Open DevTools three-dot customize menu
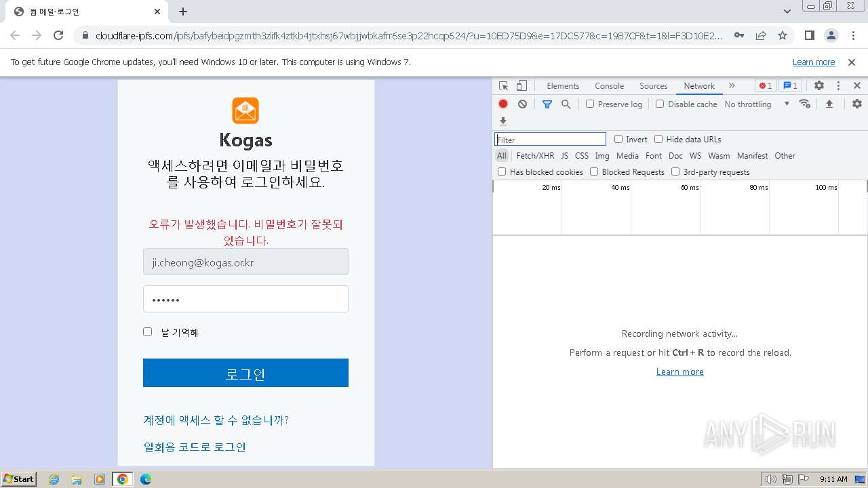868x488 pixels. click(x=838, y=86)
